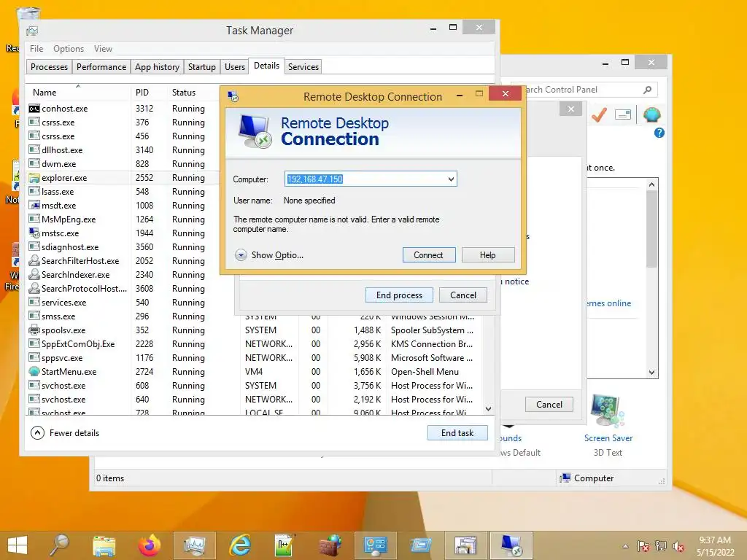Open the Screen Saver link

[608, 438]
